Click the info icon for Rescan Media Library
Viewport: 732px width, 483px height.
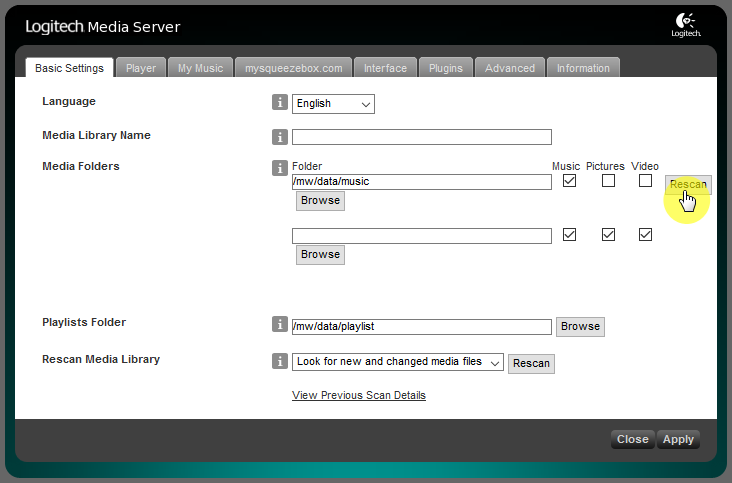280,361
